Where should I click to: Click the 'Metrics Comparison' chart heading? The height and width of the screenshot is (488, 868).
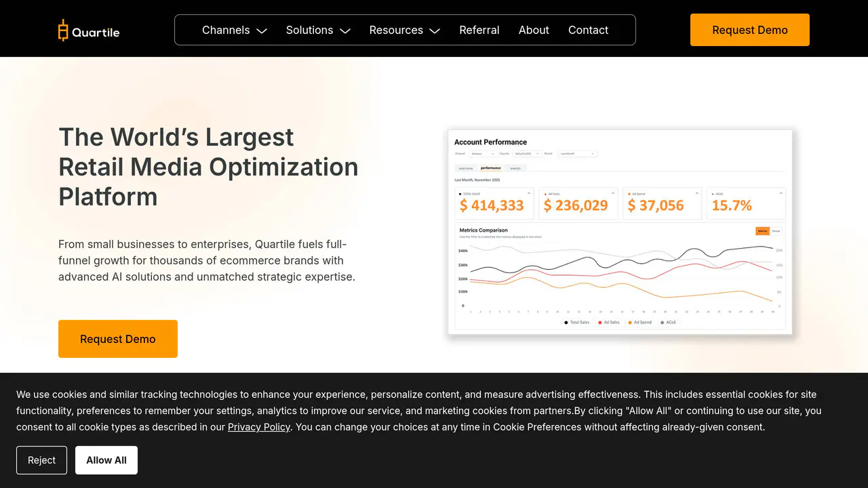[484, 230]
